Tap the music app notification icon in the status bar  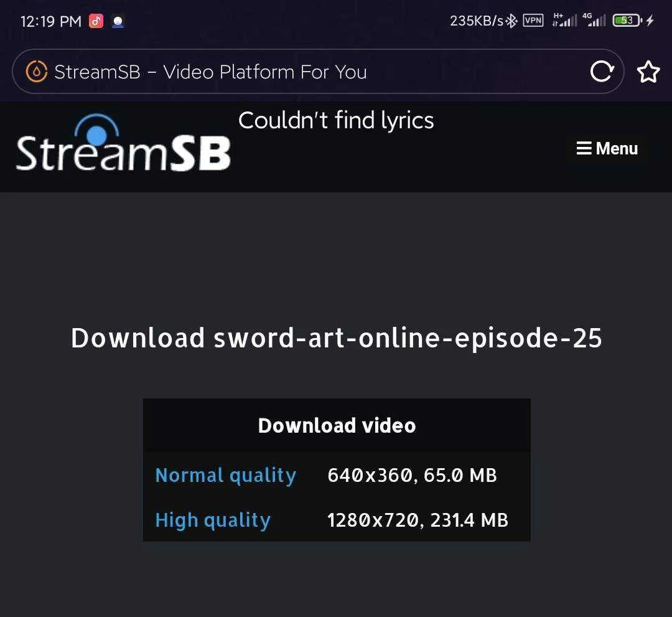[96, 21]
